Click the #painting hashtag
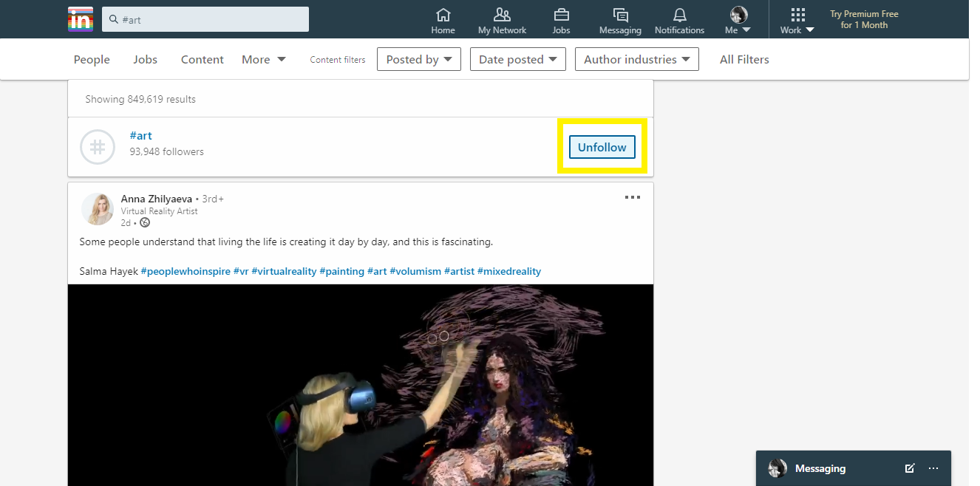Image resolution: width=980 pixels, height=486 pixels. point(342,271)
